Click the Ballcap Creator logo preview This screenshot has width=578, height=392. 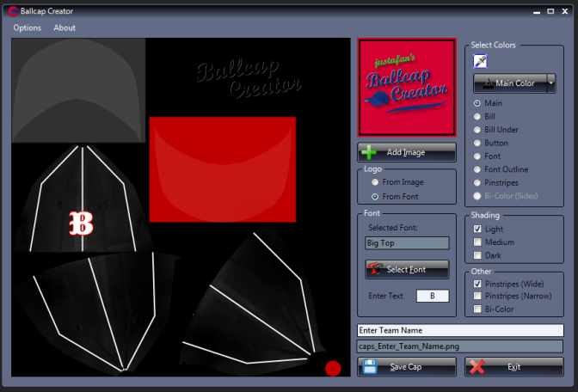(406, 88)
